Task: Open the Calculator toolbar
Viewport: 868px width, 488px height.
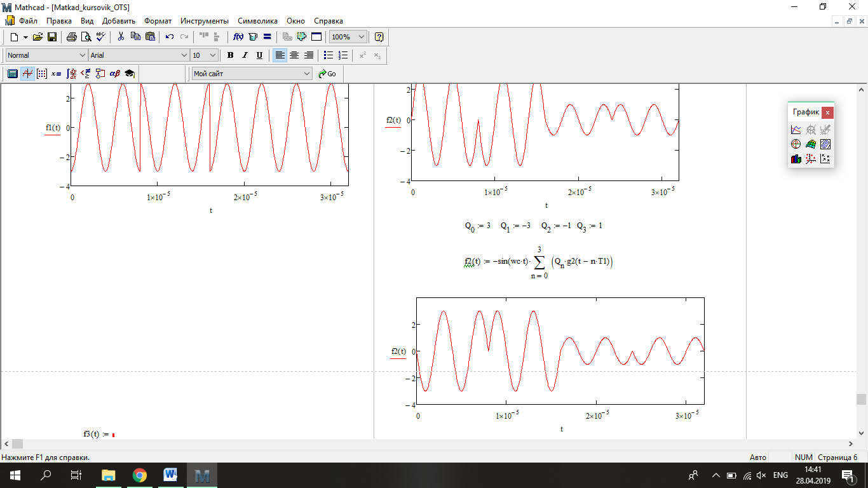Action: tap(12, 74)
